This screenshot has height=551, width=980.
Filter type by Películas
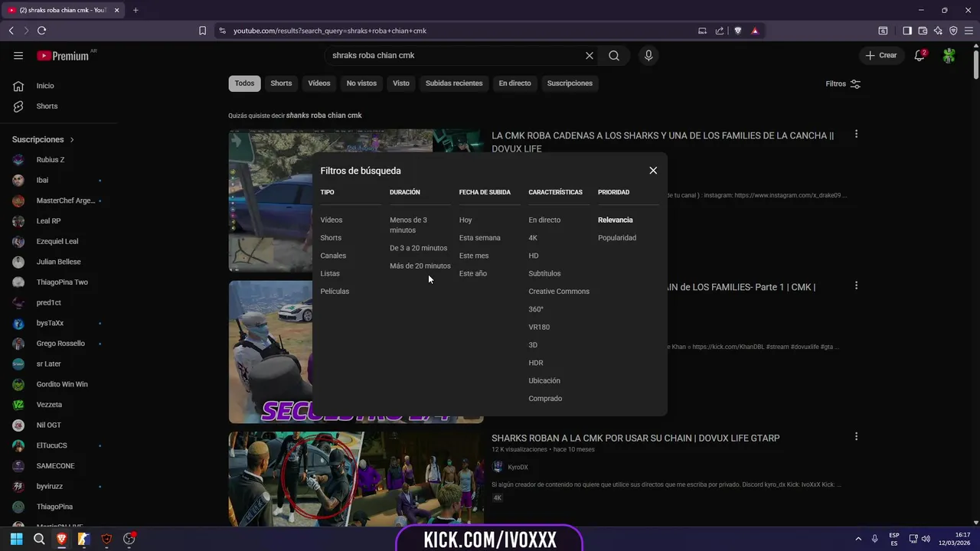335,292
